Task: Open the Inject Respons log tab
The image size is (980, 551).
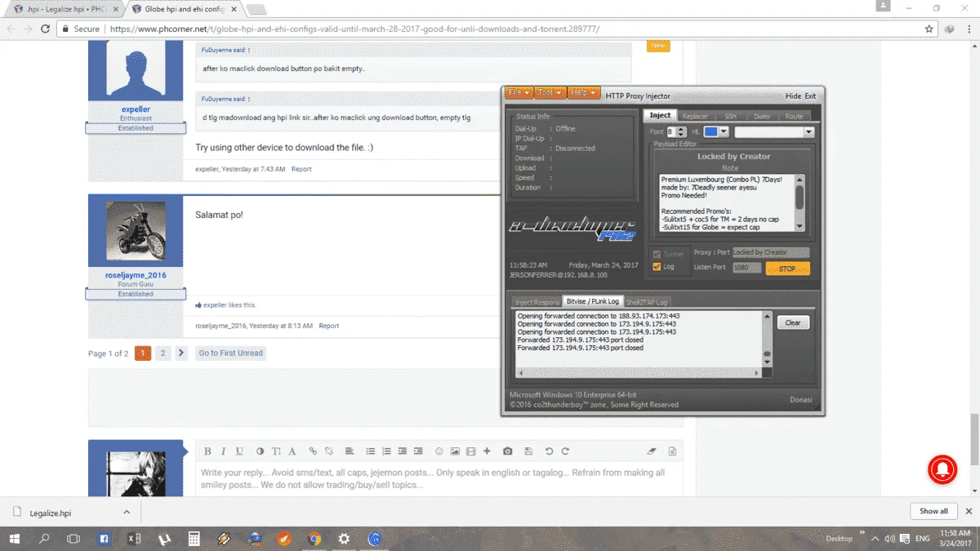Action: pos(537,302)
